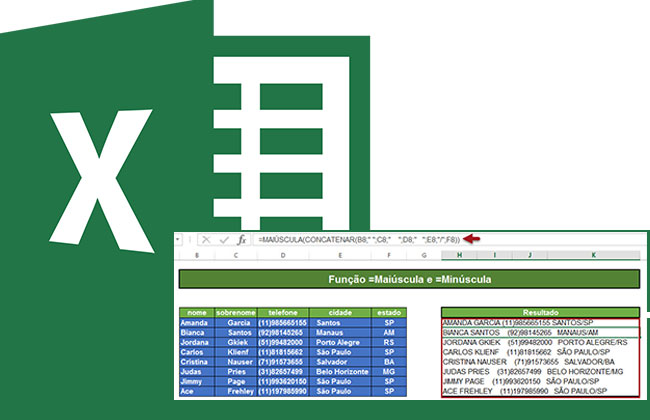
Task: Select column F header
Action: pyautogui.click(x=389, y=255)
